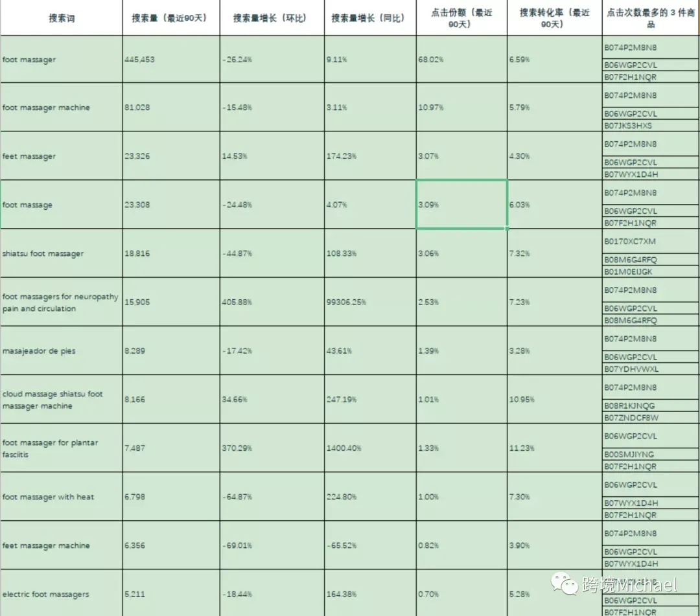Select 'electric foot massagers' keyword cell

62,594
